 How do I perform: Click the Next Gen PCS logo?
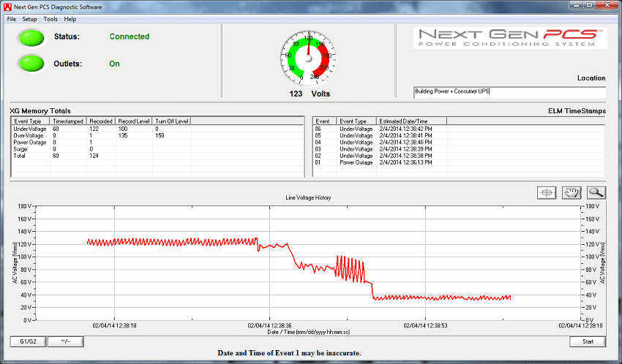[510, 38]
